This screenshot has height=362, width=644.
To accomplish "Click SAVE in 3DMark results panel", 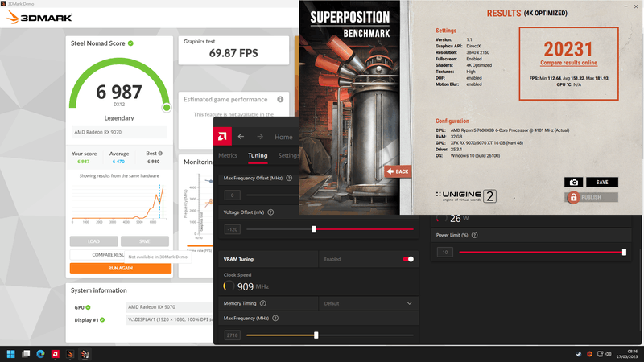I will [145, 241].
